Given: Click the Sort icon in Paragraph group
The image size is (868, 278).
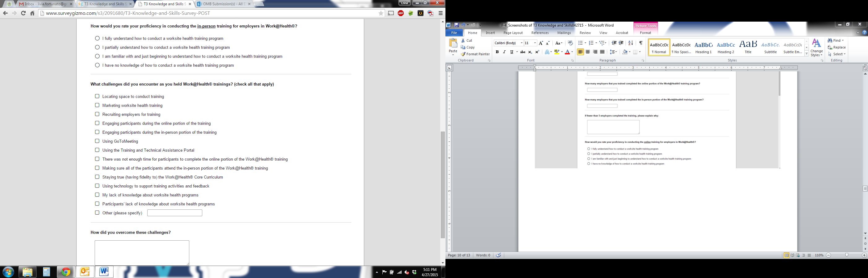Looking at the screenshot, I should click(630, 43).
